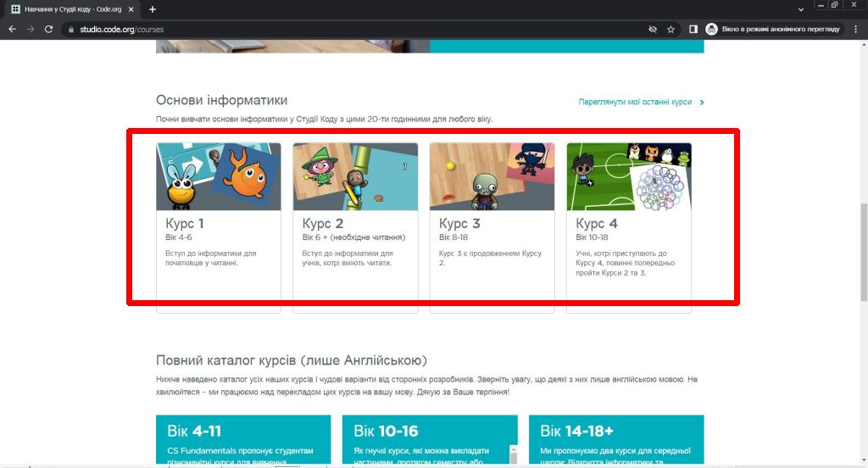Click the site lock icon
This screenshot has height=468, width=868.
pos(71,30)
